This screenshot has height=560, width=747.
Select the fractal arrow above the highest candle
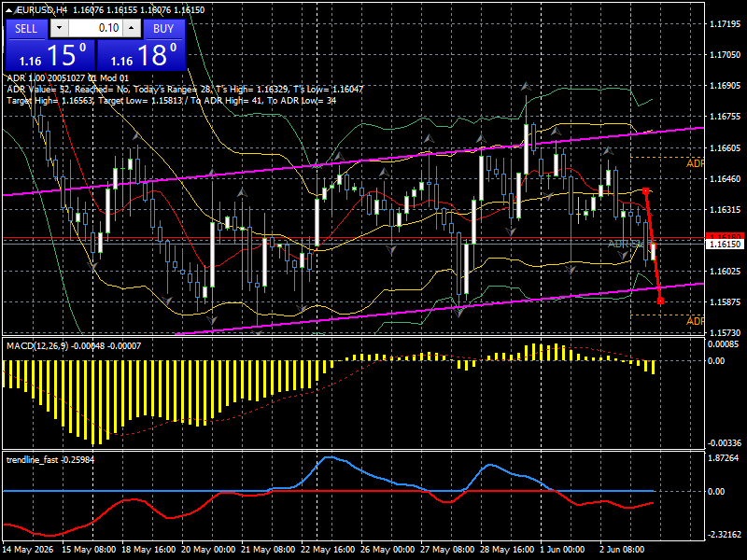[526, 87]
